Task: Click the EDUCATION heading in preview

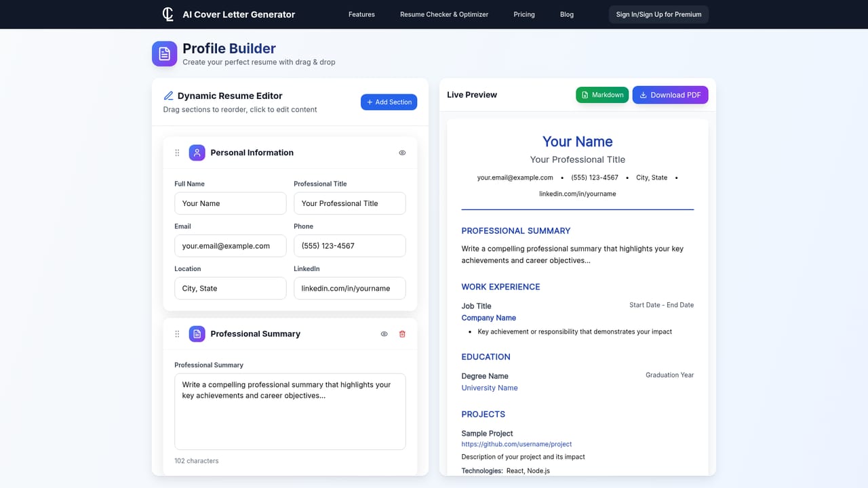Action: [486, 357]
